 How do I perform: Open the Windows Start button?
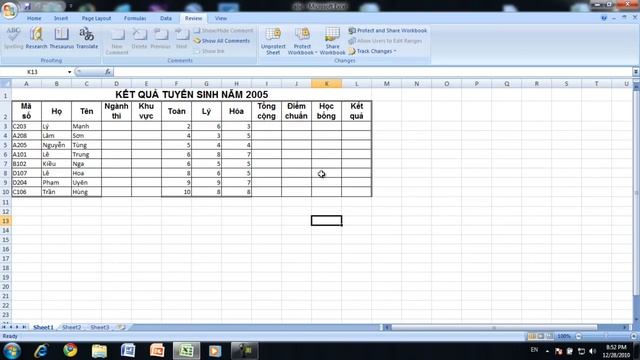tap(12, 351)
